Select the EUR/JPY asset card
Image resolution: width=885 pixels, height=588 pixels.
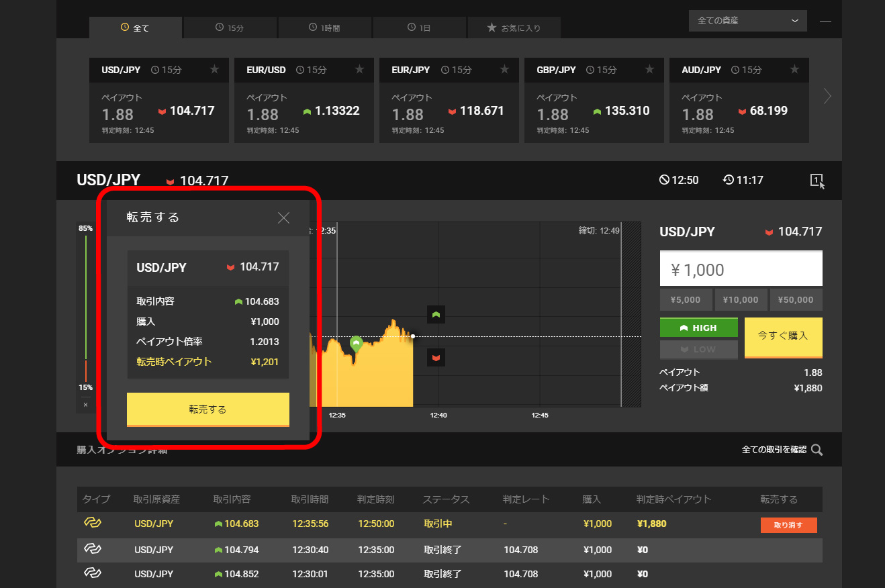[x=449, y=100]
